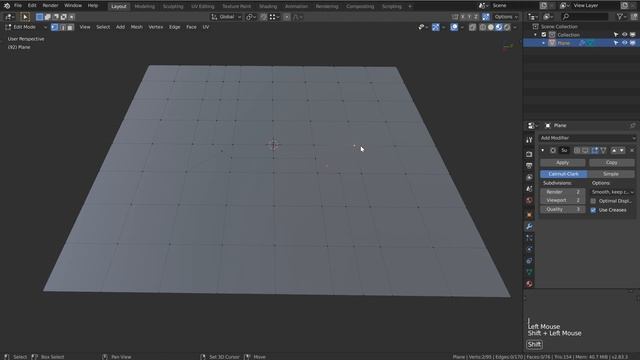
Task: Open the Render properties tab
Action: (529, 154)
